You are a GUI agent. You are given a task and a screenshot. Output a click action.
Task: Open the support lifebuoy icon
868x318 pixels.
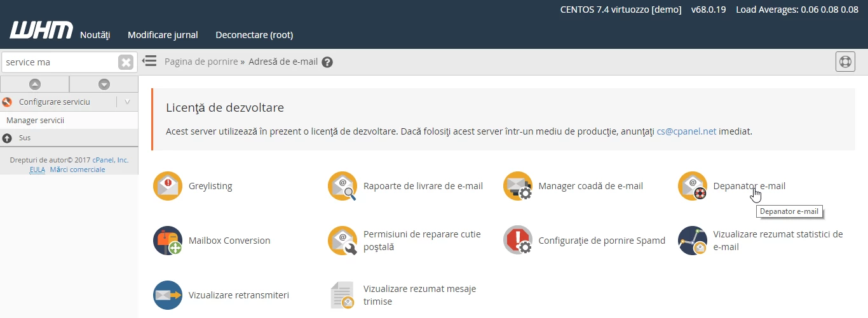[845, 62]
